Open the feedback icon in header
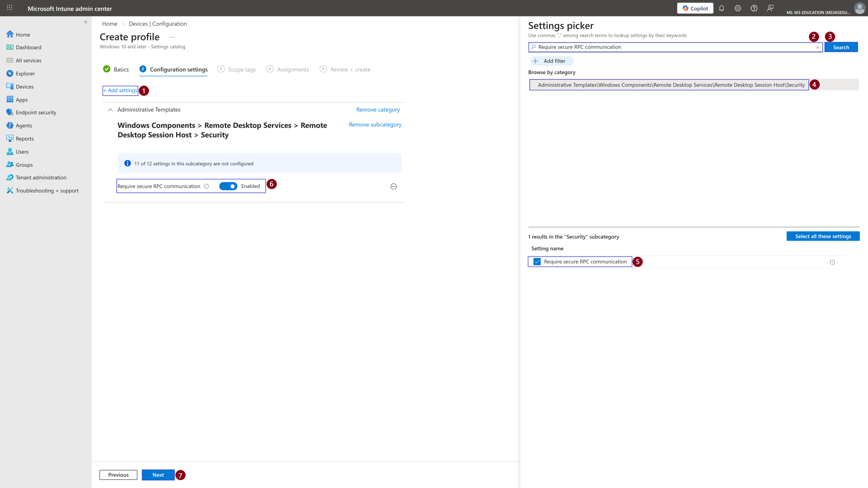The width and height of the screenshot is (868, 488). coord(770,8)
